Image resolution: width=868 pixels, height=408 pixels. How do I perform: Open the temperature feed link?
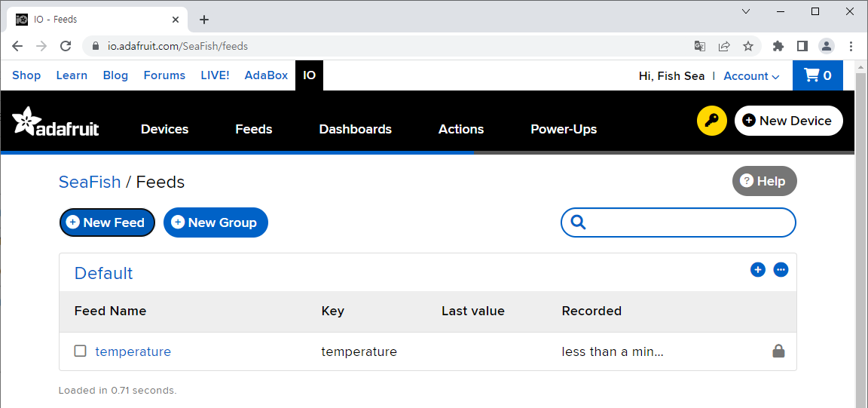[x=133, y=351]
